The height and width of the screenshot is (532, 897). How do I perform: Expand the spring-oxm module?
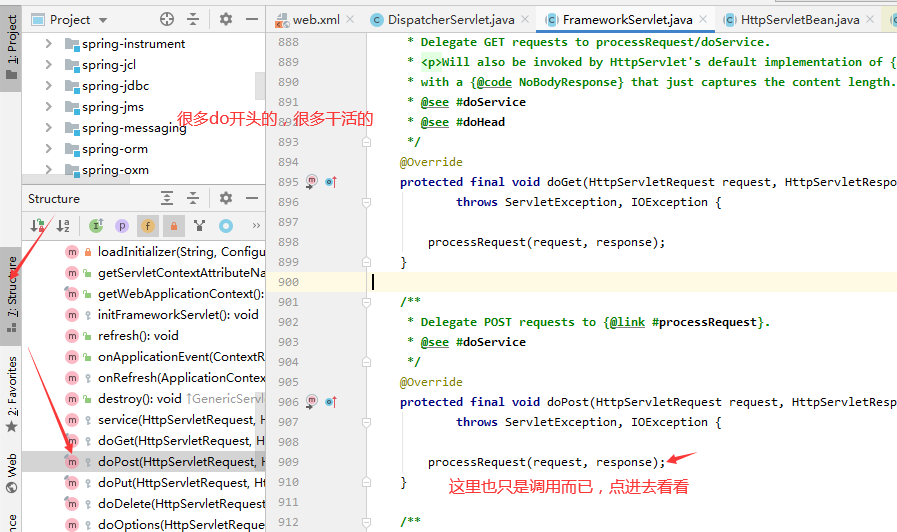pos(49,169)
